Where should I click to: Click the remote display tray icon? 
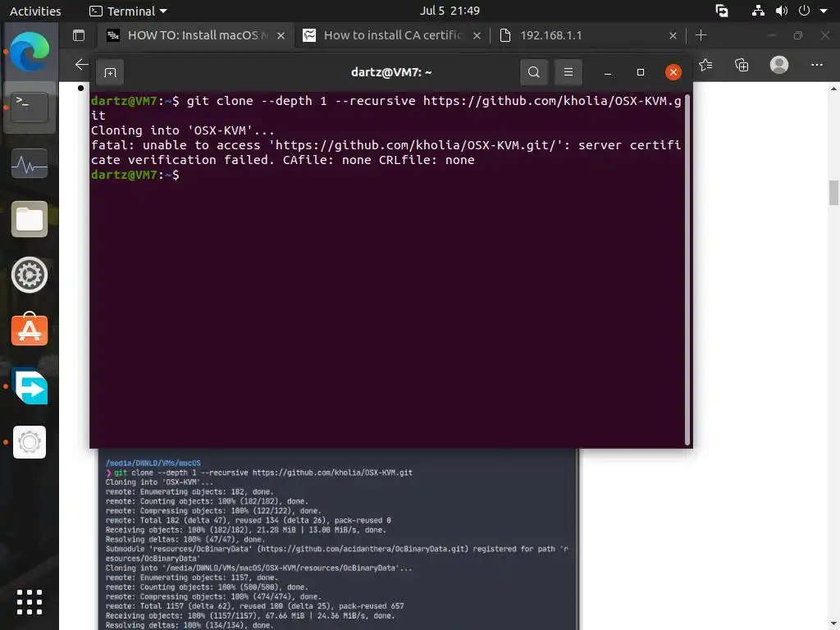(722, 11)
